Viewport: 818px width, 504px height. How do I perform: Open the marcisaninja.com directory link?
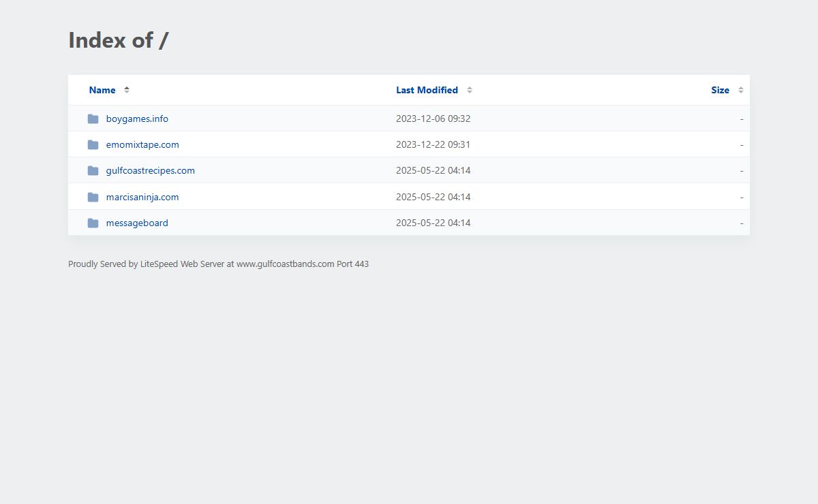[142, 197]
